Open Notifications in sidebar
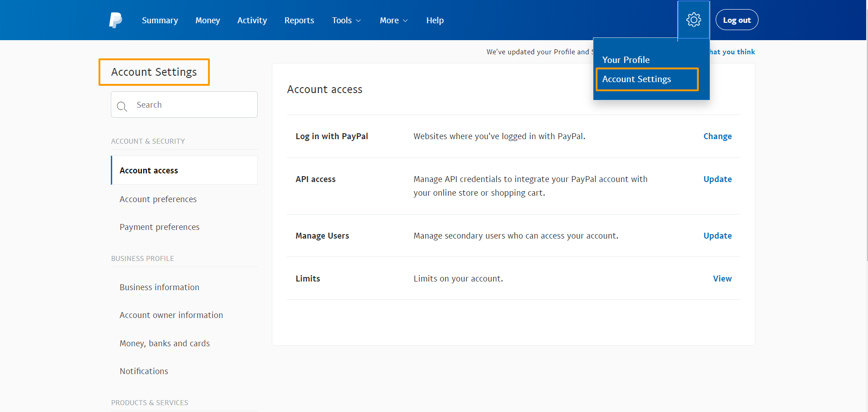The image size is (868, 412). (144, 371)
